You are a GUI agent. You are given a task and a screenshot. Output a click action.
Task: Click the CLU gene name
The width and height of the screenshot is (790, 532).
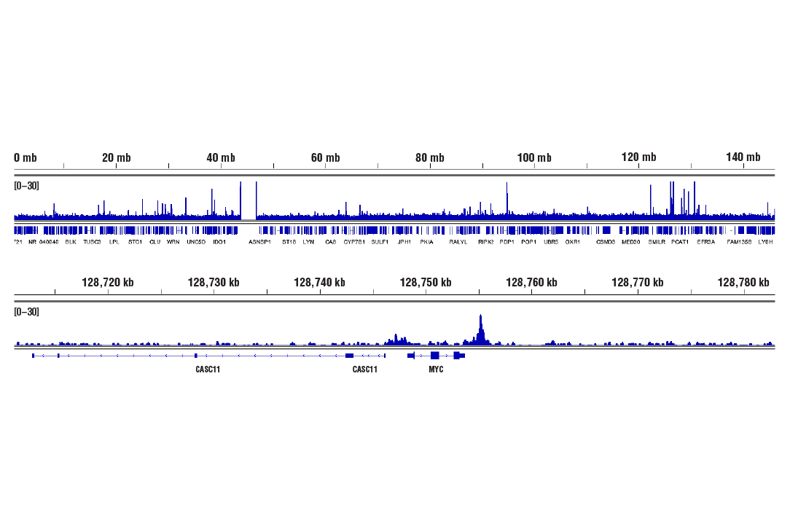tap(153, 241)
